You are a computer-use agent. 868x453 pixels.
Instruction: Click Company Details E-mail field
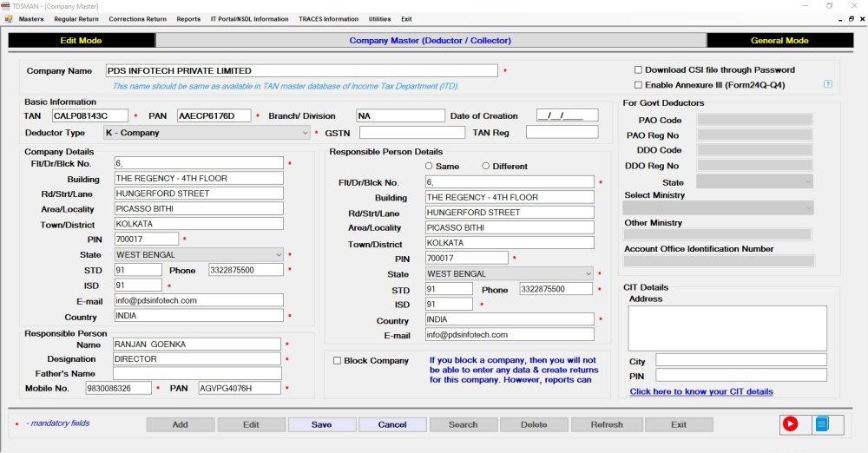199,300
